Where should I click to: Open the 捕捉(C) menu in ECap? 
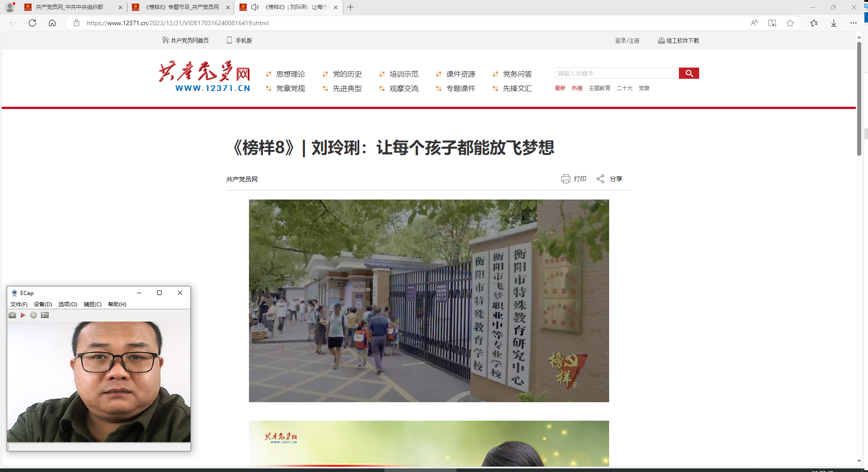click(x=92, y=304)
